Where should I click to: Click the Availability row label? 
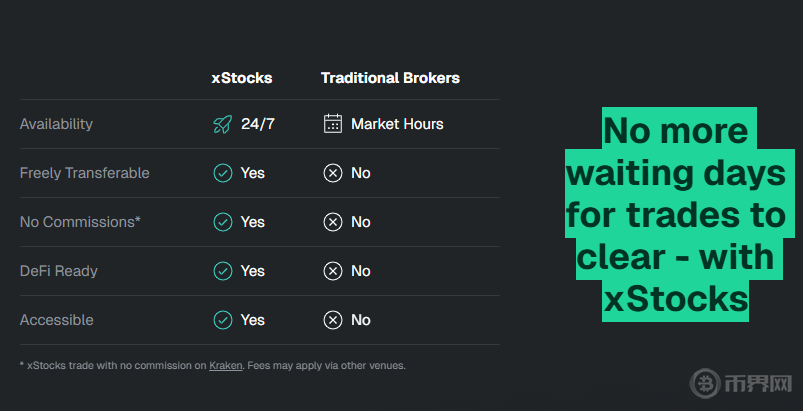(56, 124)
